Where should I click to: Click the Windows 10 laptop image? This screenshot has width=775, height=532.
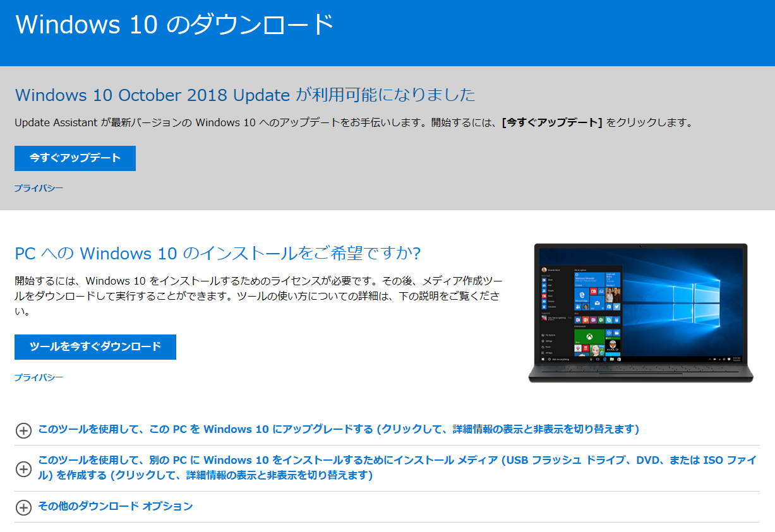pyautogui.click(x=640, y=313)
